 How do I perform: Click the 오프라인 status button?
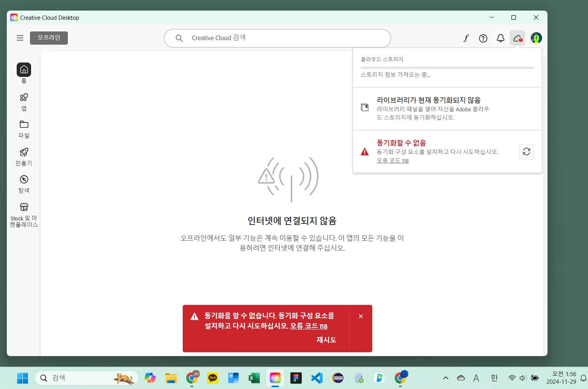point(49,38)
